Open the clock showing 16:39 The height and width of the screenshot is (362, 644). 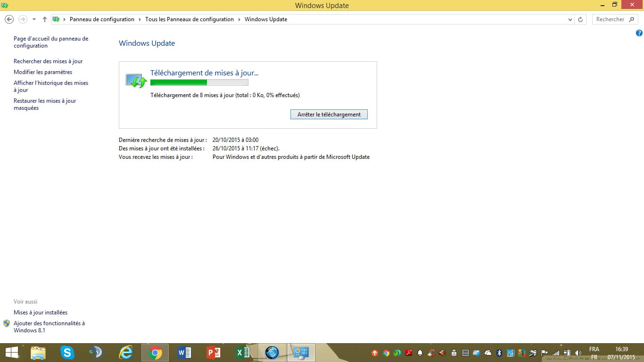[x=622, y=353]
